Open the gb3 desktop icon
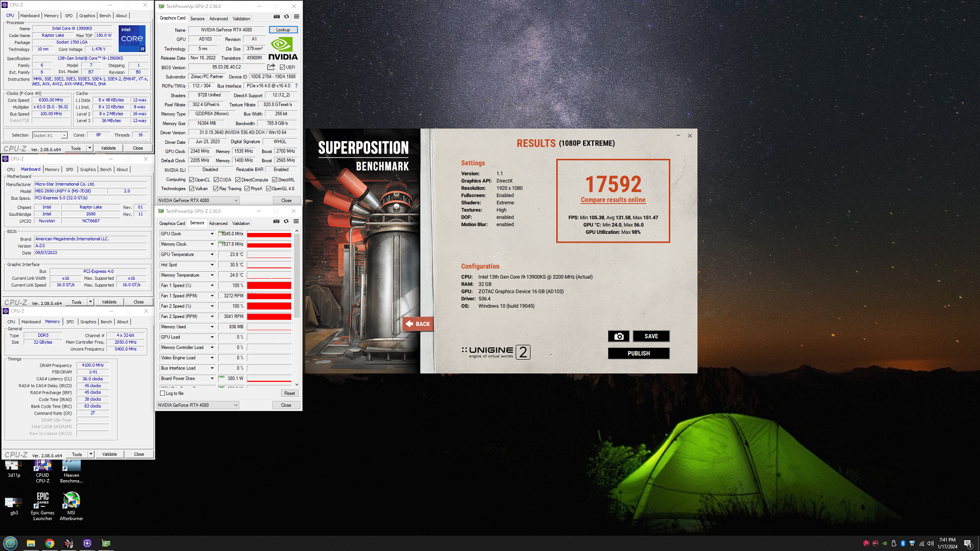980x551 pixels. point(14,506)
